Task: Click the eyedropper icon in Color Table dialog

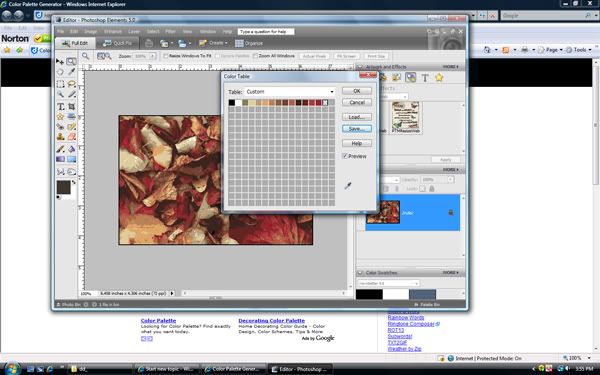Action: [x=348, y=186]
